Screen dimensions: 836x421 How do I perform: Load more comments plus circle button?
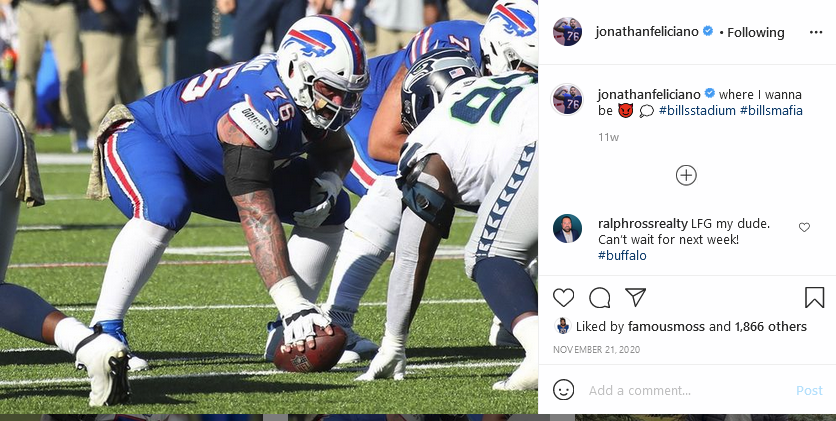pos(686,175)
